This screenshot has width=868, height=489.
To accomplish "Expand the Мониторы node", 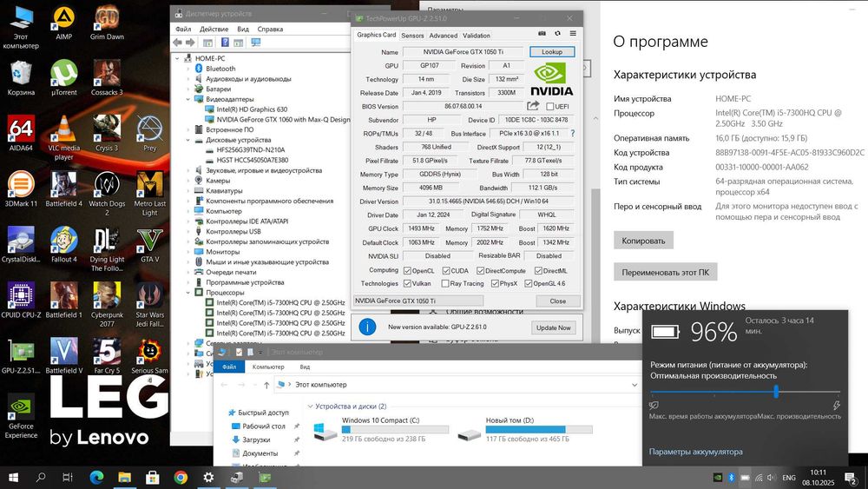I will point(188,252).
